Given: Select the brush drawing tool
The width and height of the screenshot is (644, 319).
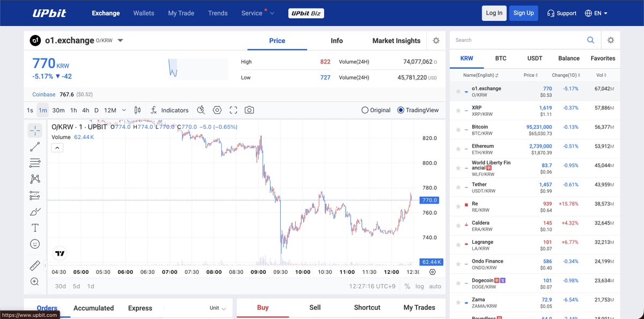Looking at the screenshot, I should point(35,212).
